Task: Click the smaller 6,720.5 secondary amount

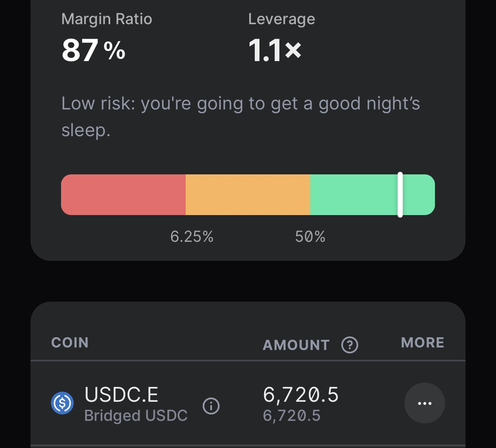Action: tap(291, 415)
